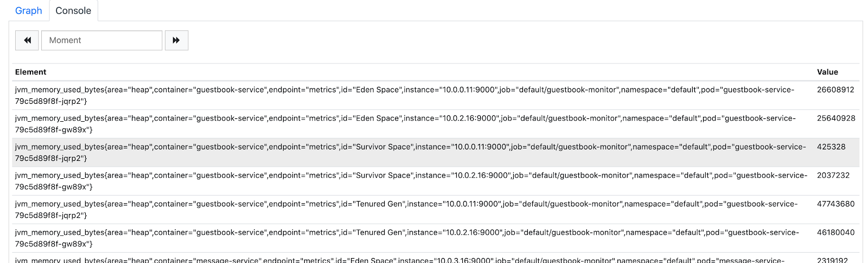Focus the Moment input field

(x=101, y=40)
